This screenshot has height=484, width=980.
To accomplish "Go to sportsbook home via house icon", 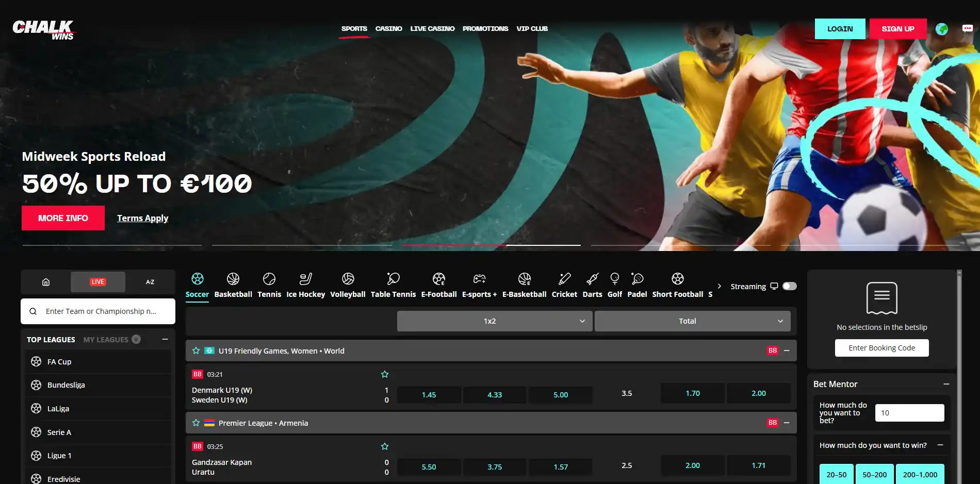I will click(x=46, y=282).
